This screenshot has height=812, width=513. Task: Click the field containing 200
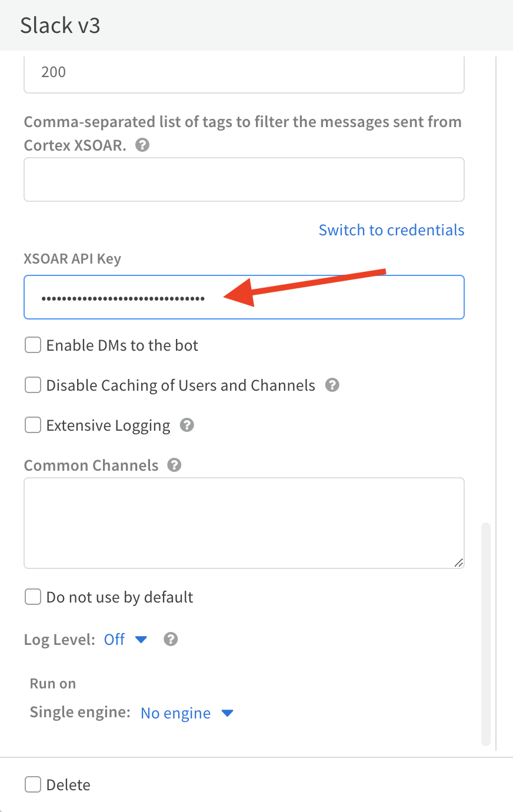244,73
